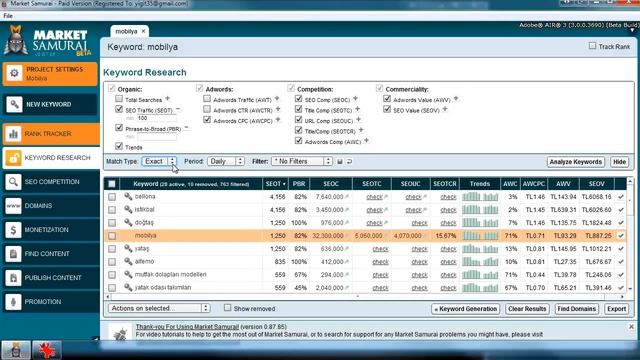640x360 pixels.
Task: Toggle the Total Searches checkbox
Action: coord(119,98)
